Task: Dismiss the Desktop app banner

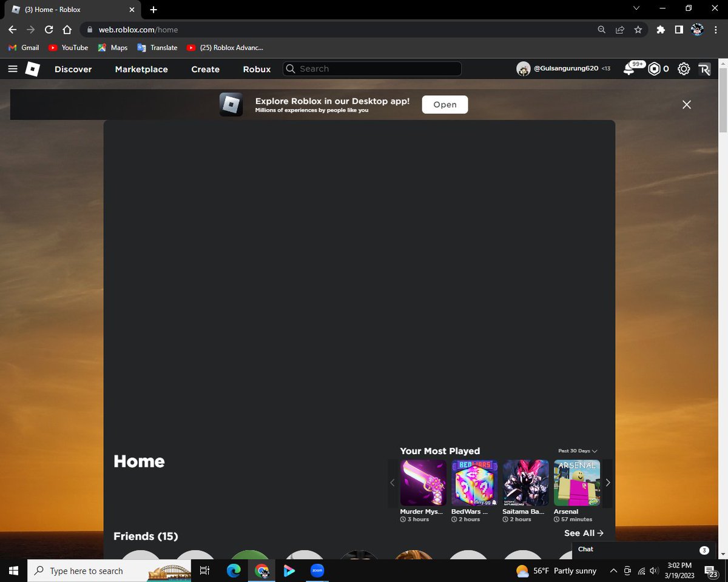Action: (x=687, y=104)
